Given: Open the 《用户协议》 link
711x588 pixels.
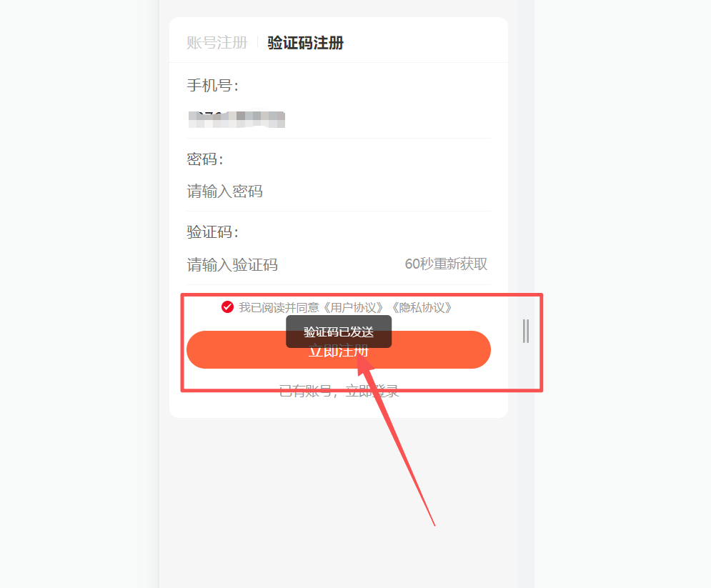Looking at the screenshot, I should pyautogui.click(x=353, y=308).
